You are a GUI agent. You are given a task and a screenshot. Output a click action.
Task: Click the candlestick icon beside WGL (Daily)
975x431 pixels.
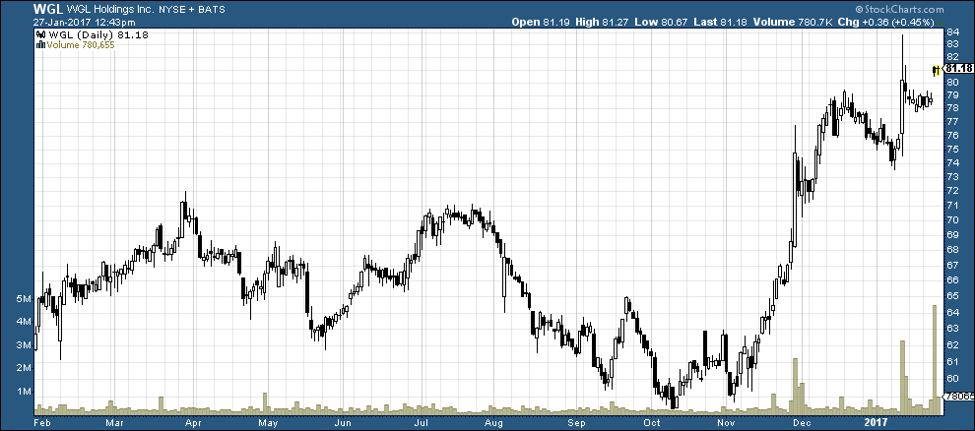(39, 35)
